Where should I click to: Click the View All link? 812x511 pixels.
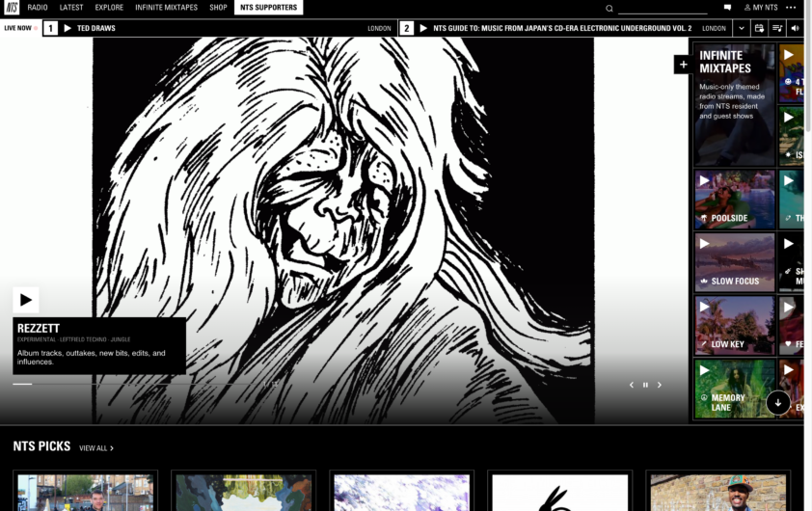[96, 447]
